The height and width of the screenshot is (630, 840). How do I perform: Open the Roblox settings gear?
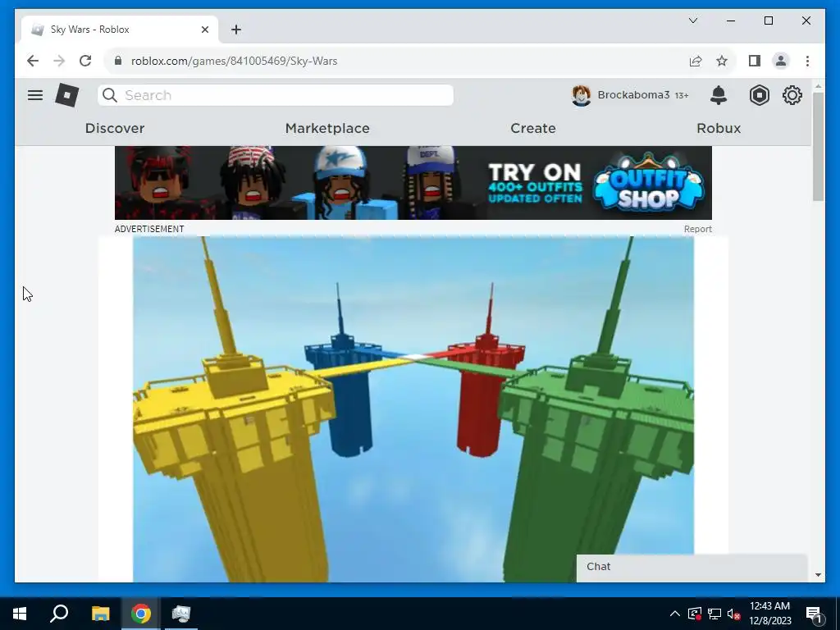792,95
